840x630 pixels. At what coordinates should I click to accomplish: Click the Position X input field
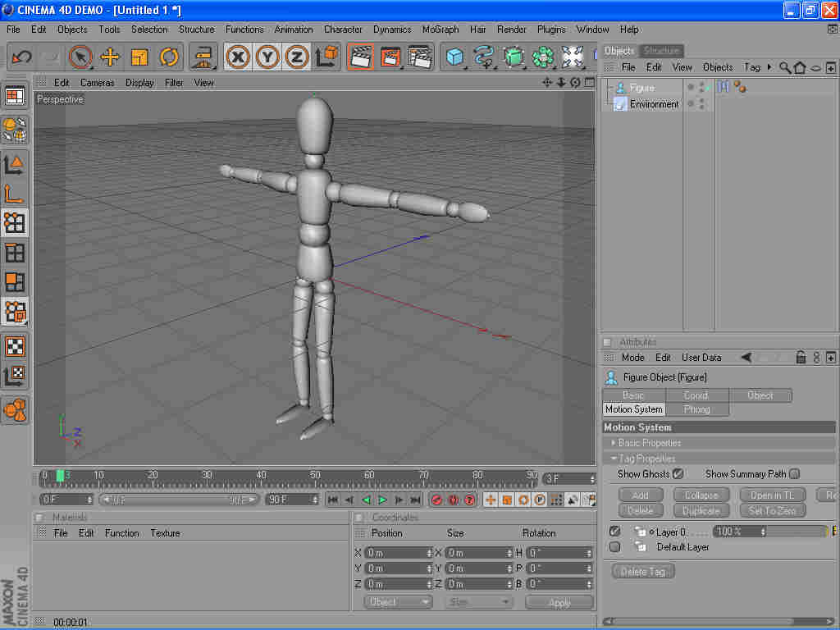click(398, 553)
